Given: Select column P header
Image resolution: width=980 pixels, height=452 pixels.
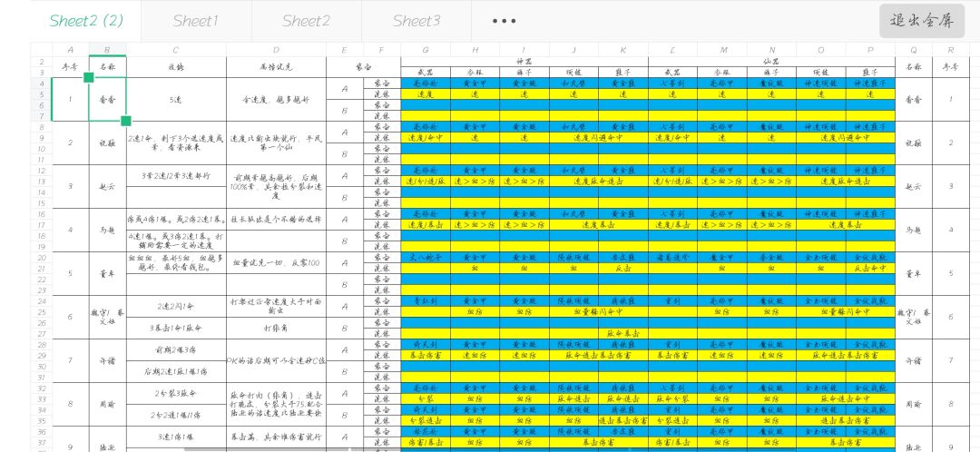Looking at the screenshot, I should 870,50.
